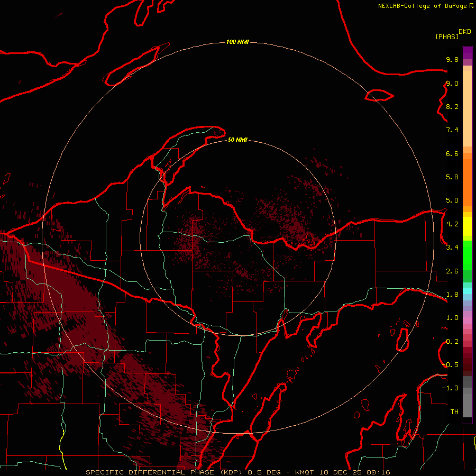476x476 pixels.
Task: Click the 0.2 legend value
Action: coord(452,342)
